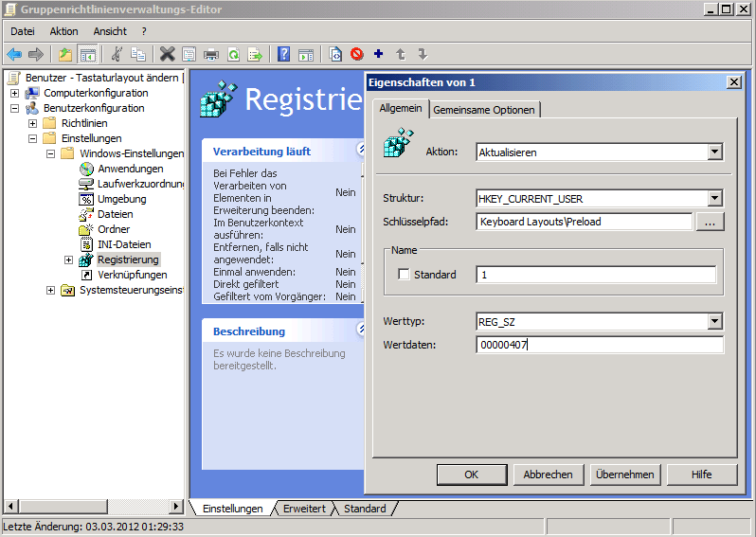The height and width of the screenshot is (537, 756).
Task: Select Verknüpfungen tree node
Action: tap(132, 275)
